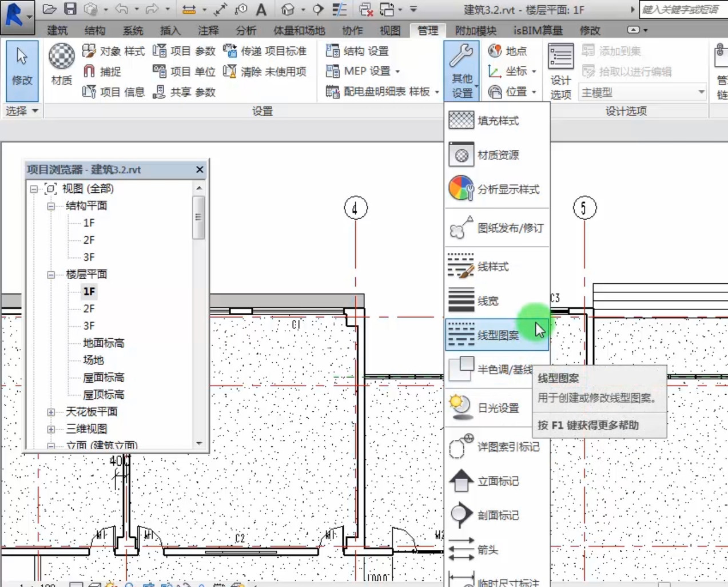Choose Section Tags (剖面标记) in menu

pyautogui.click(x=497, y=515)
